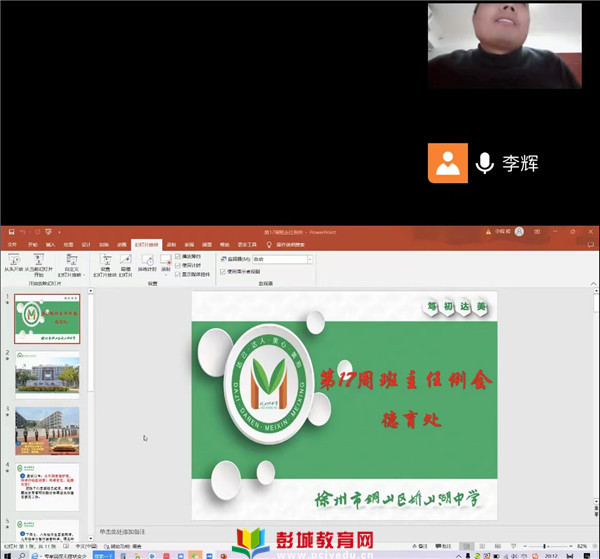Switch to the Insert (插入) tab
600x559 pixels.
point(51,244)
